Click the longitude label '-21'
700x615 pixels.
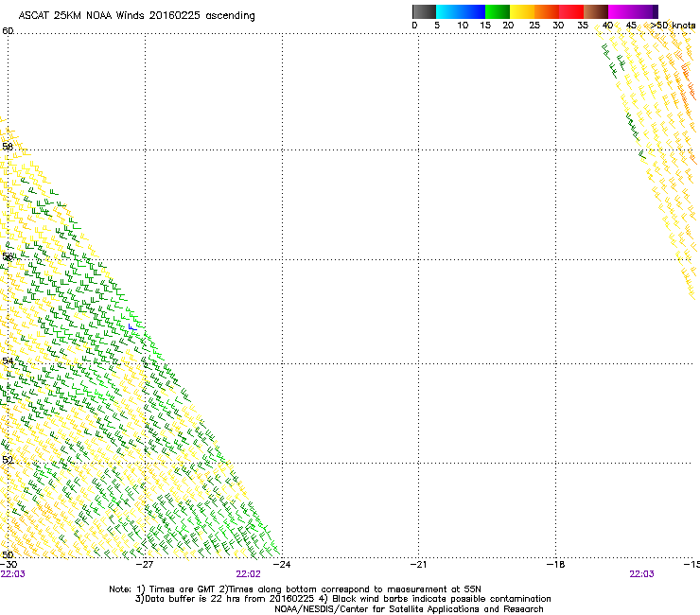[x=418, y=565]
